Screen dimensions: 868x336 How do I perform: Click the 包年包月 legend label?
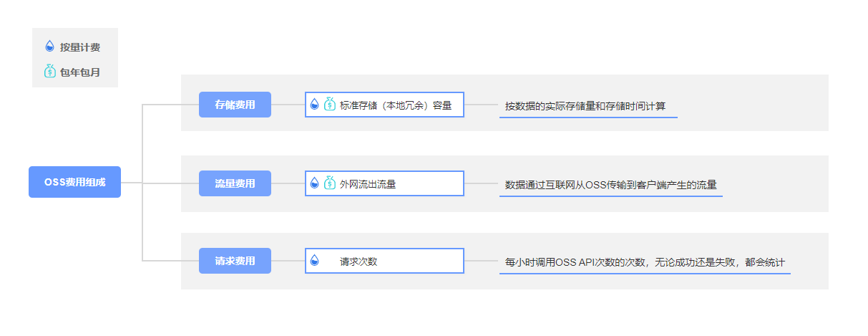pyautogui.click(x=80, y=72)
